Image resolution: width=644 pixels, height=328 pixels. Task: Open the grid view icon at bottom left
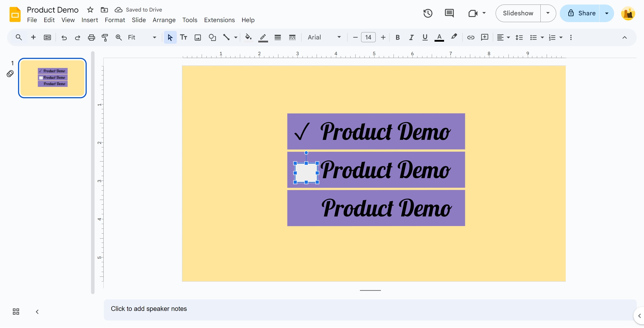(16, 312)
